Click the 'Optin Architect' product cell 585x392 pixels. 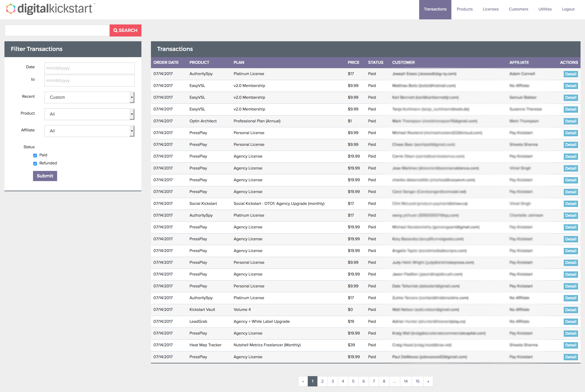pyautogui.click(x=203, y=121)
